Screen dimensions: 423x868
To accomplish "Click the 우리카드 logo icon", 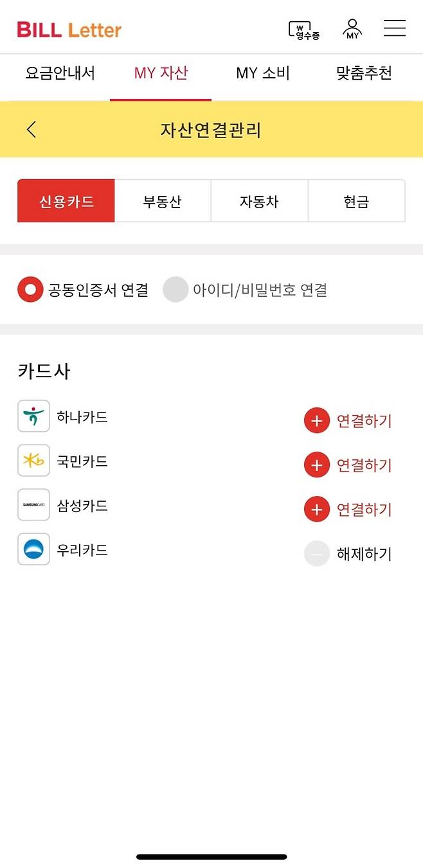I will tap(33, 549).
